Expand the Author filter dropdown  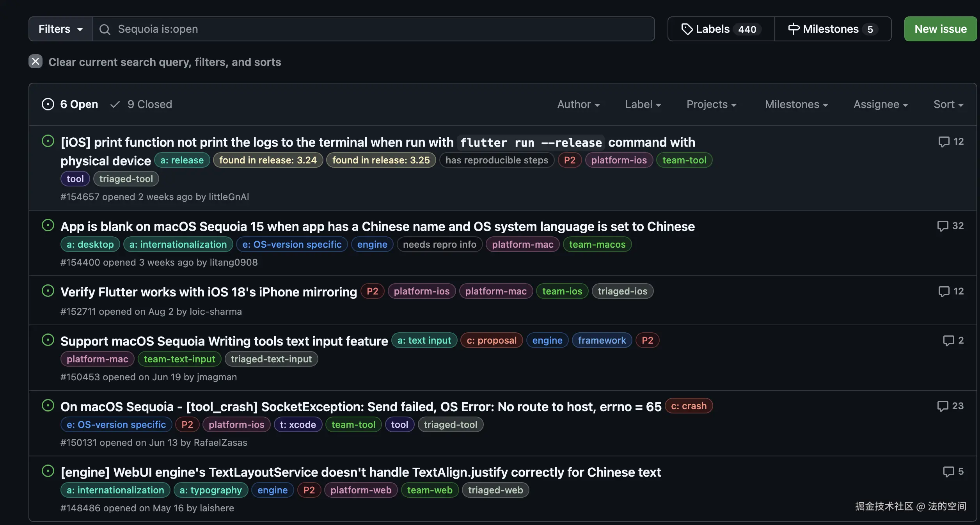[578, 104]
